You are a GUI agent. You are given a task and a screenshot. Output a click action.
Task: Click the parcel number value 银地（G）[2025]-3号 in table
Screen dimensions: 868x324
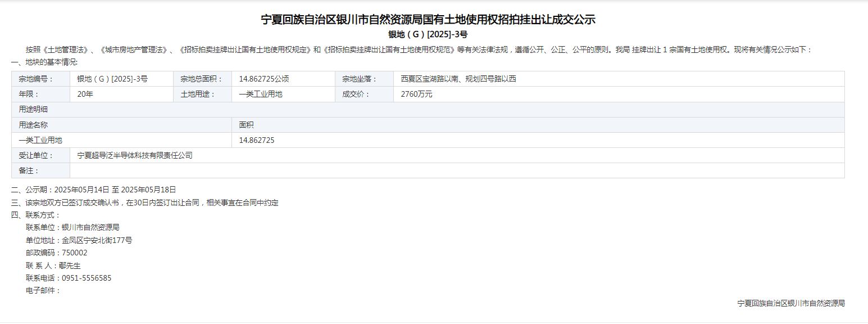click(x=112, y=79)
